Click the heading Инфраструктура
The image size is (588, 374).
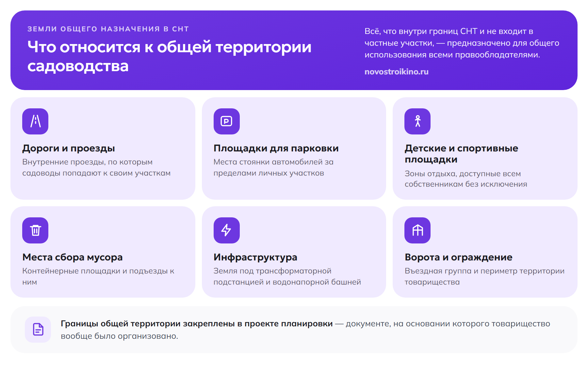click(x=255, y=257)
